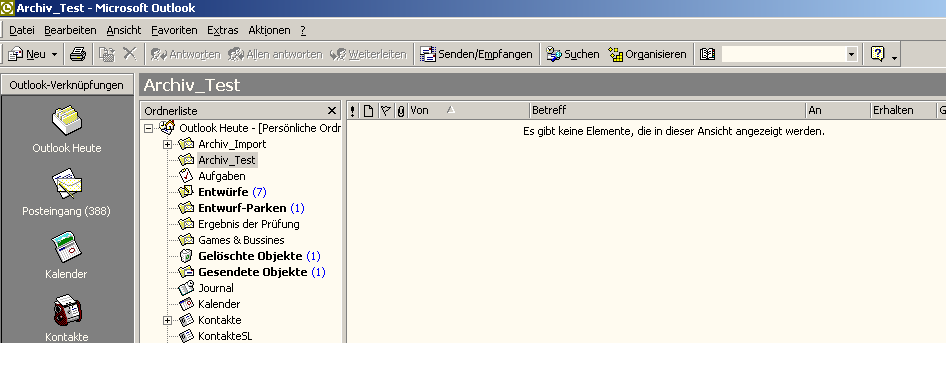The width and height of the screenshot is (946, 384).
Task: Select Aufgaben folder
Action: point(221,176)
